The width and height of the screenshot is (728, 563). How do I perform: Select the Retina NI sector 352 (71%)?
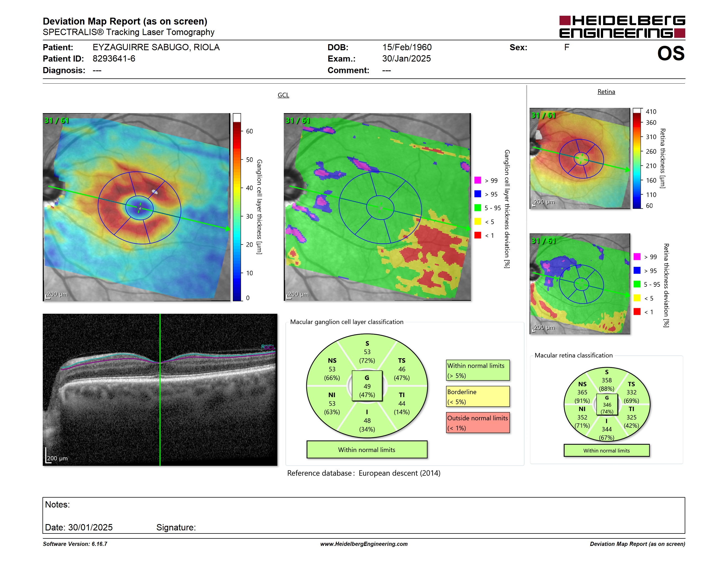pyautogui.click(x=582, y=417)
